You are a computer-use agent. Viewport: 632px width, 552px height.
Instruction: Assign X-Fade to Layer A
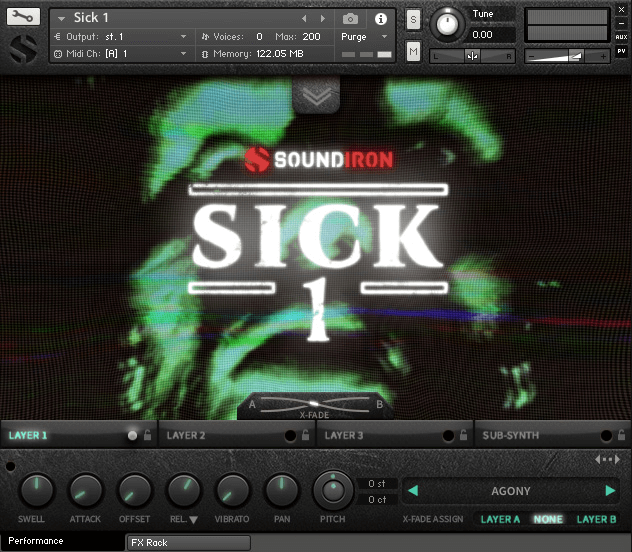(x=500, y=519)
